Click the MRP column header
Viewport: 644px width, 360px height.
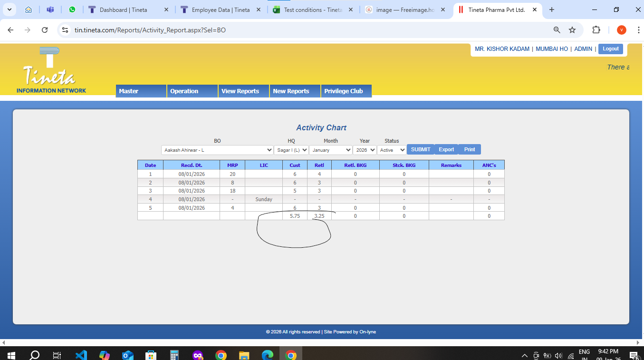pos(232,165)
